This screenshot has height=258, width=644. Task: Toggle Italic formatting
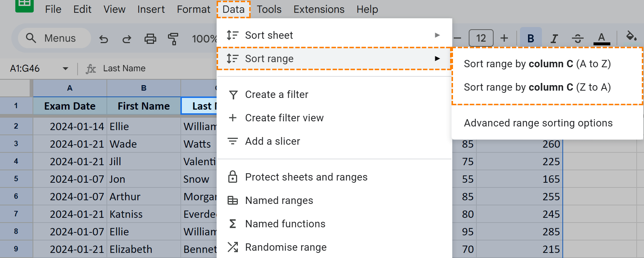[554, 38]
